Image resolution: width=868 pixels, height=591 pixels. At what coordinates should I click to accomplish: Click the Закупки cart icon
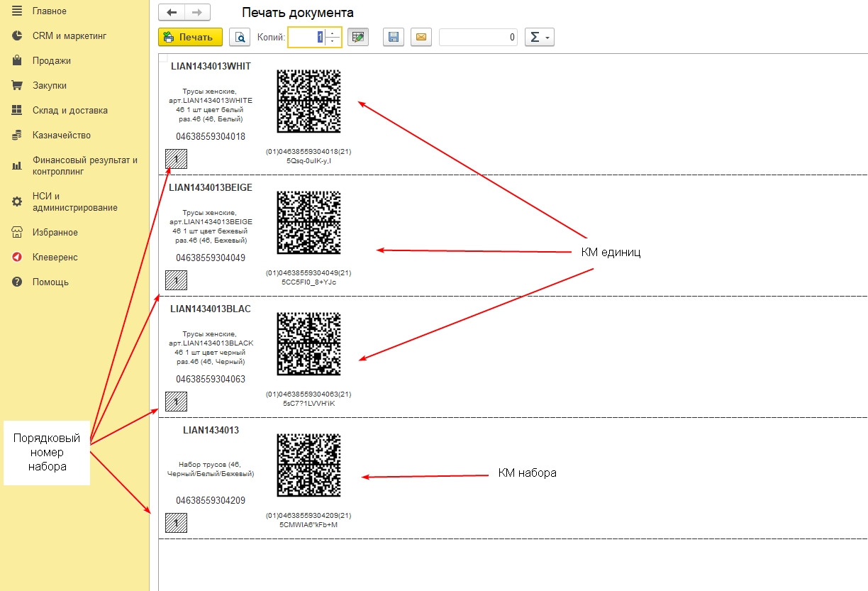point(17,86)
